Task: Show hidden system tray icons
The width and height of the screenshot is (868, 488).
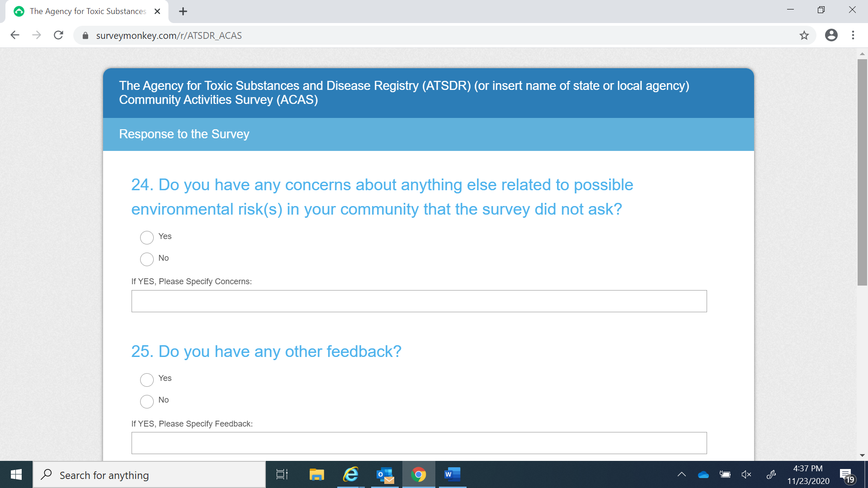Action: pyautogui.click(x=681, y=474)
